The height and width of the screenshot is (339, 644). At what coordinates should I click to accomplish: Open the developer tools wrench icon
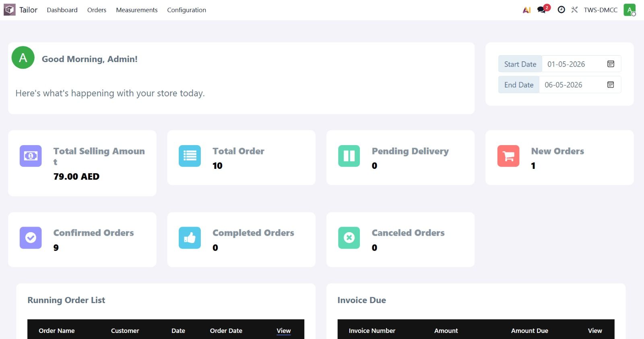pyautogui.click(x=574, y=10)
